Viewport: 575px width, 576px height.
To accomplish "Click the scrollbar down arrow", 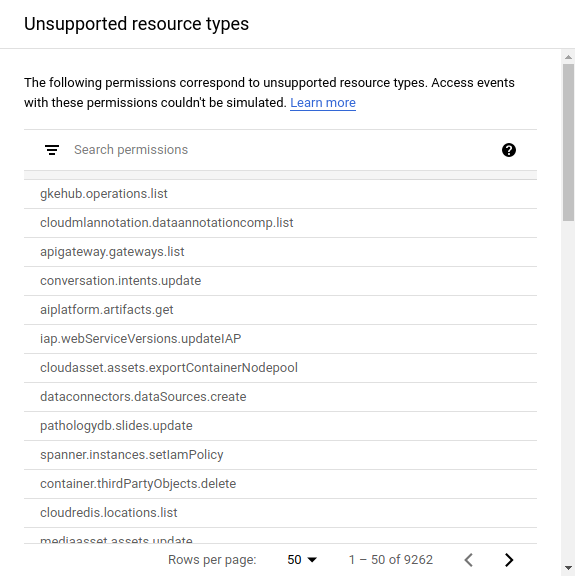I will pos(568,568).
